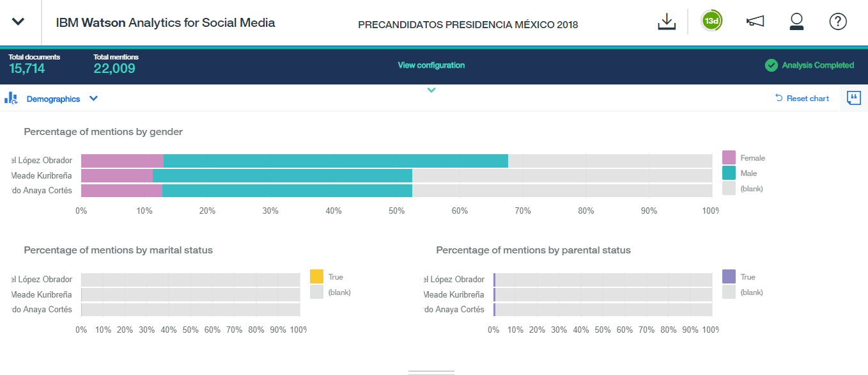This screenshot has height=375, width=868.
Task: Click the View configuration link
Action: tap(431, 65)
